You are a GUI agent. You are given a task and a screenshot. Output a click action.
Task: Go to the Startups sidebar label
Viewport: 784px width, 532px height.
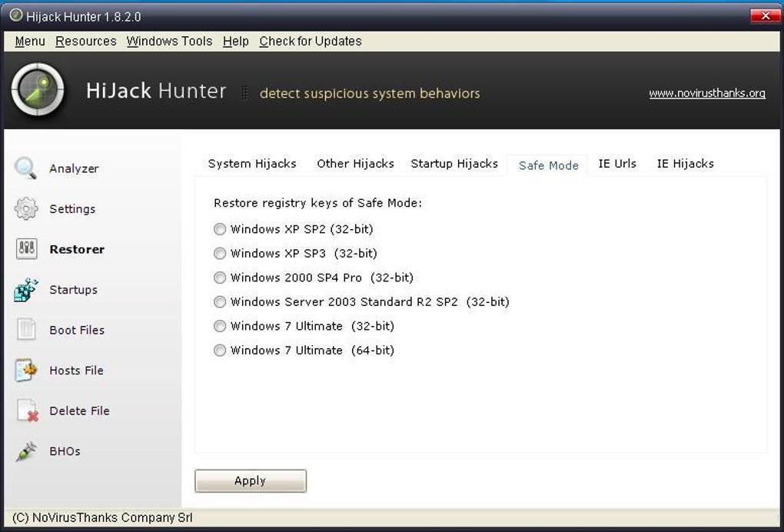[74, 290]
